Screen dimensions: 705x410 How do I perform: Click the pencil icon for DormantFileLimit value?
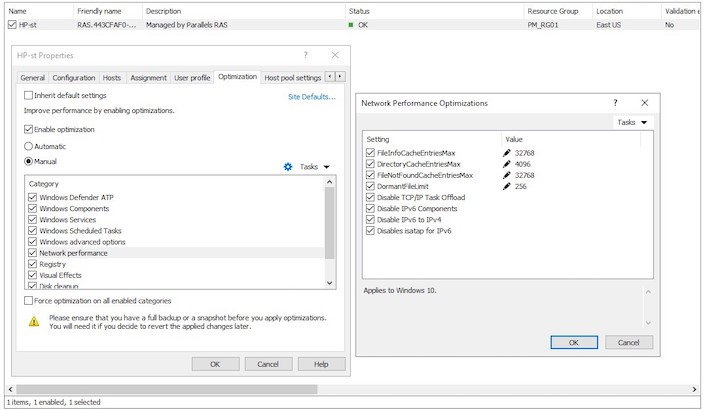click(x=508, y=186)
